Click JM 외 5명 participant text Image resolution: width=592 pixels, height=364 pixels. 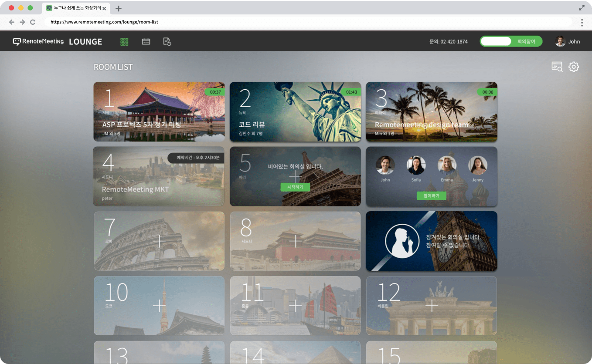point(112,134)
